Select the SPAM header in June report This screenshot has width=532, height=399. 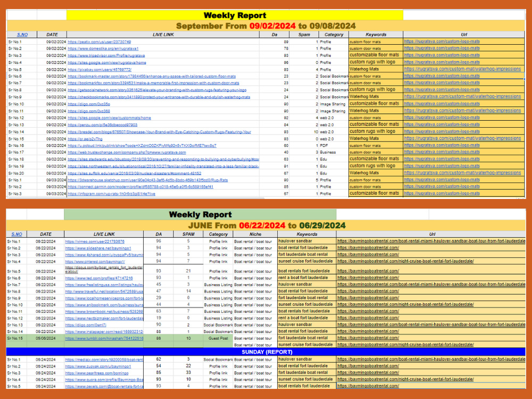pyautogui.click(x=188, y=235)
